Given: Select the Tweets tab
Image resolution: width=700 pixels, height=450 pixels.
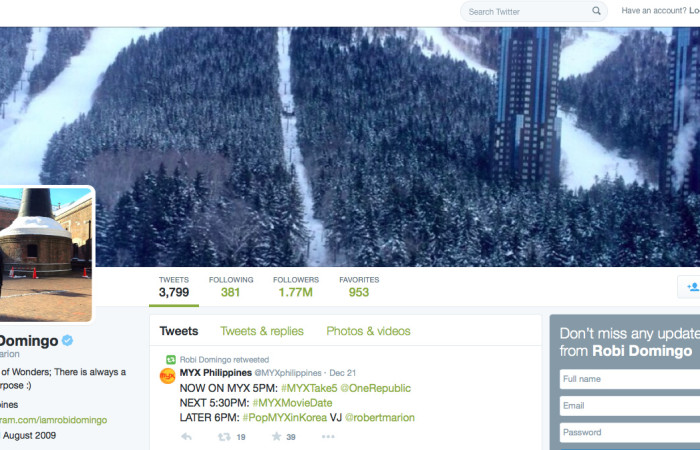Looking at the screenshot, I should pos(179,331).
